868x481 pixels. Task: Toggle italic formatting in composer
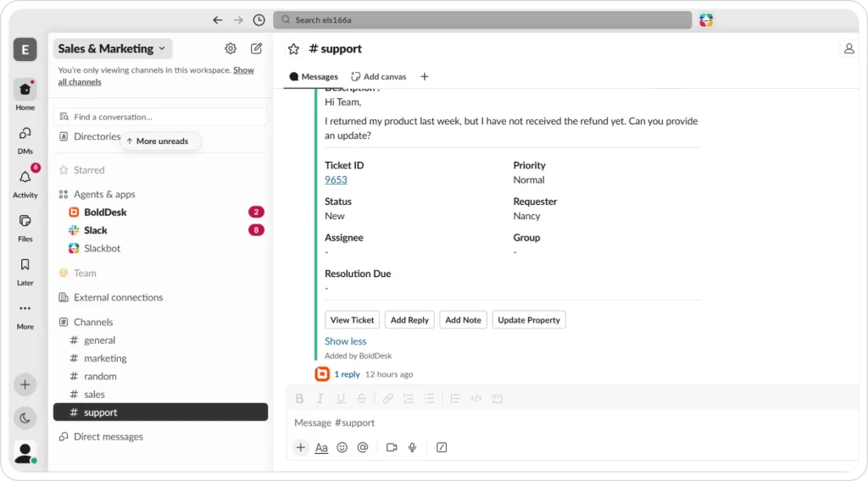(x=320, y=399)
